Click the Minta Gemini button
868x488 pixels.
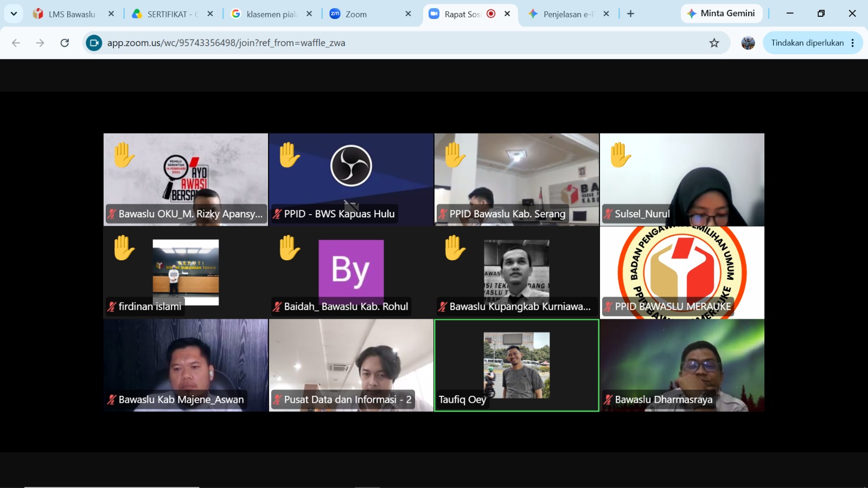click(x=721, y=14)
